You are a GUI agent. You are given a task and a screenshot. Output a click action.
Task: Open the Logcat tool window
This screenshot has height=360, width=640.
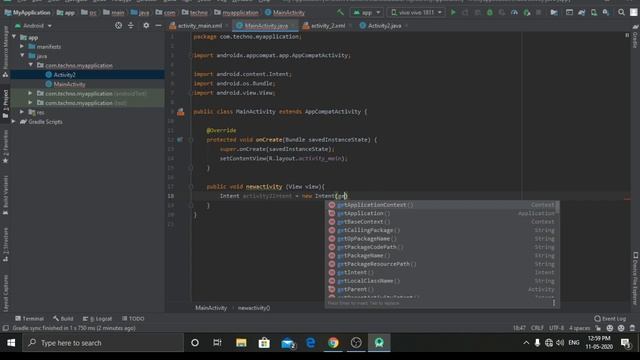[x=98, y=319]
